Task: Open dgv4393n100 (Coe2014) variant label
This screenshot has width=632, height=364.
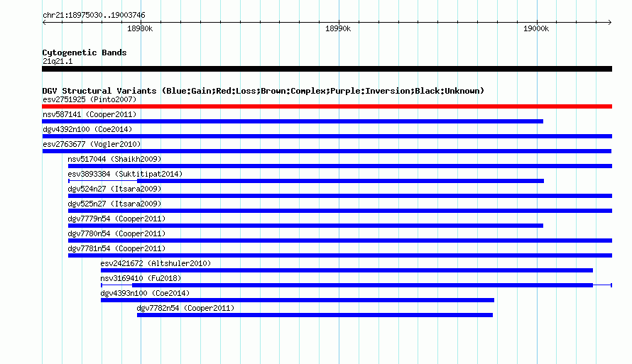Action: 145,293
